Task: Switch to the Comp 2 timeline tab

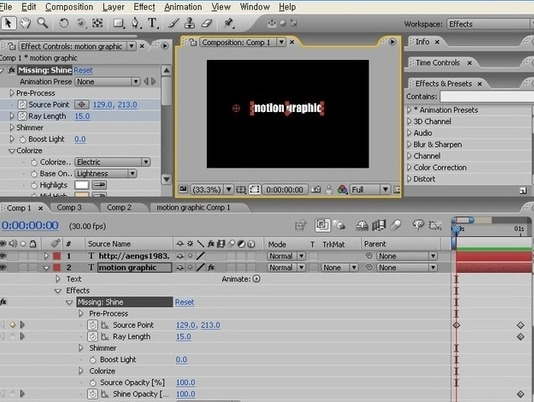Action: pos(119,207)
